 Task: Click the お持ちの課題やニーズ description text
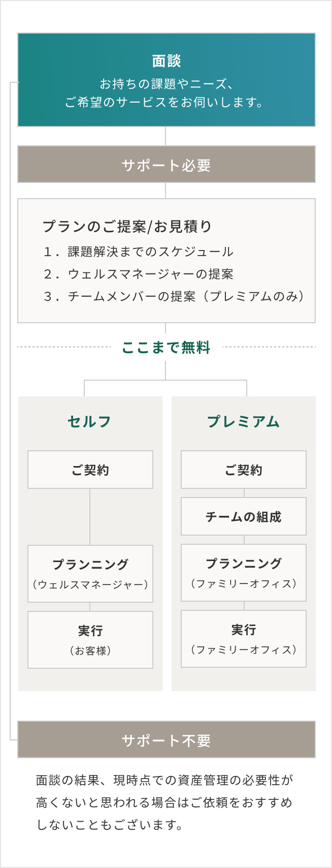click(165, 93)
